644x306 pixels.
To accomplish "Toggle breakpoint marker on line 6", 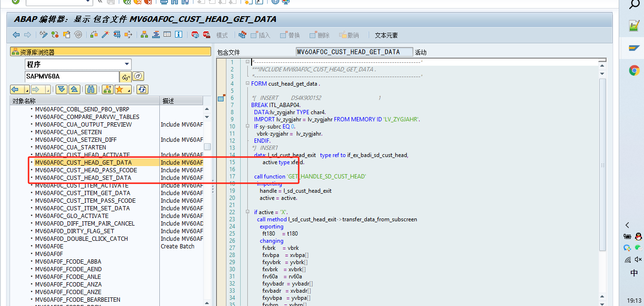I will click(221, 98).
